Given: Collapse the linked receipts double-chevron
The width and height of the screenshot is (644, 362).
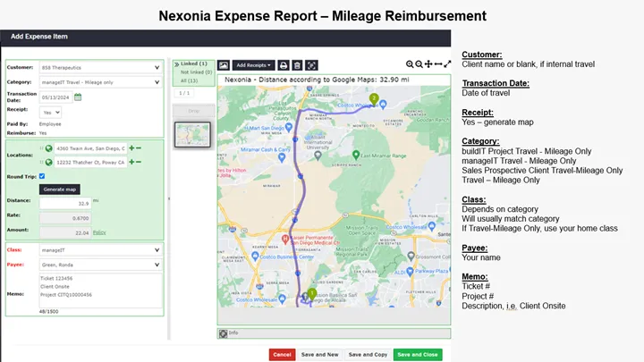Looking at the screenshot, I should pos(176,64).
